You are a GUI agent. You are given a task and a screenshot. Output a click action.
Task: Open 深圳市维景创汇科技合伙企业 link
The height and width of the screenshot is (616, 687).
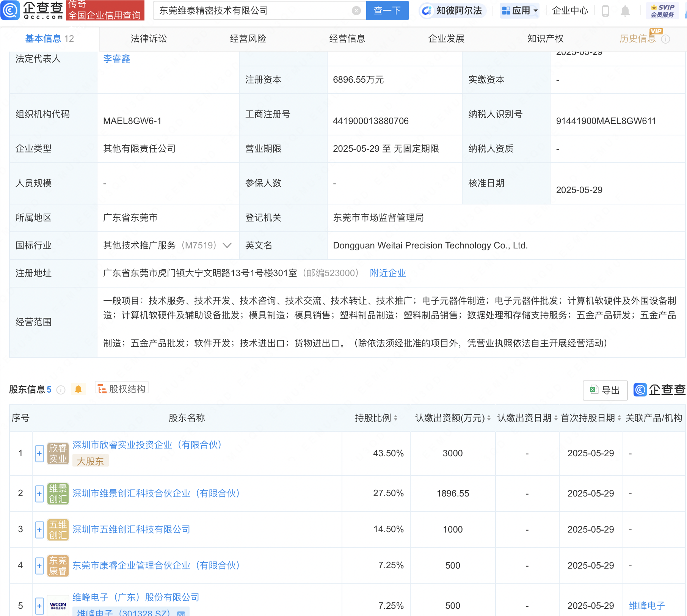(x=156, y=493)
